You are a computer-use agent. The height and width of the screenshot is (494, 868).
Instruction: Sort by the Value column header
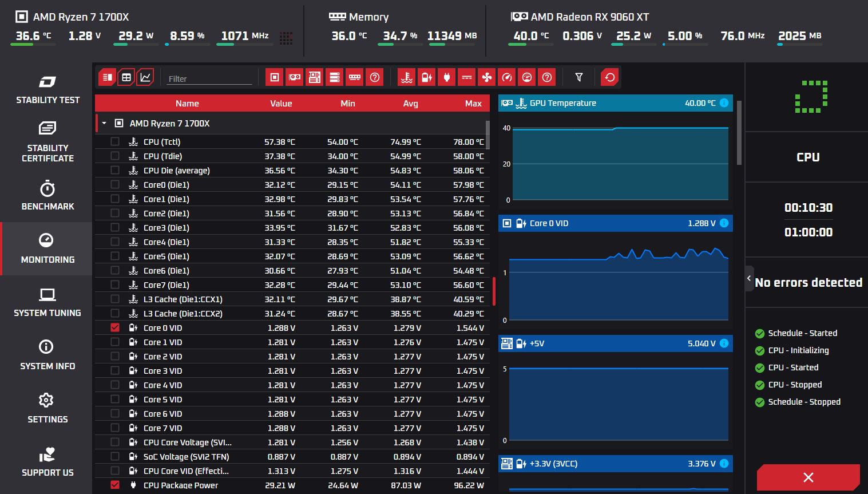point(281,104)
